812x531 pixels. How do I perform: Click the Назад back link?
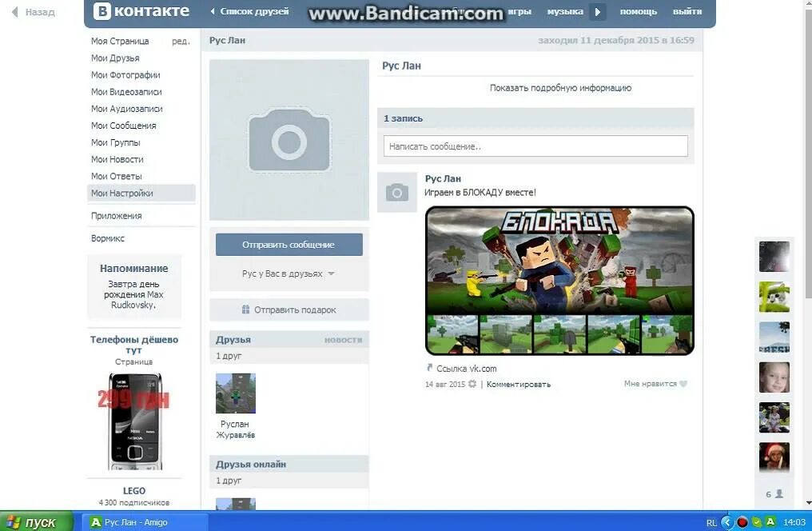[40, 12]
